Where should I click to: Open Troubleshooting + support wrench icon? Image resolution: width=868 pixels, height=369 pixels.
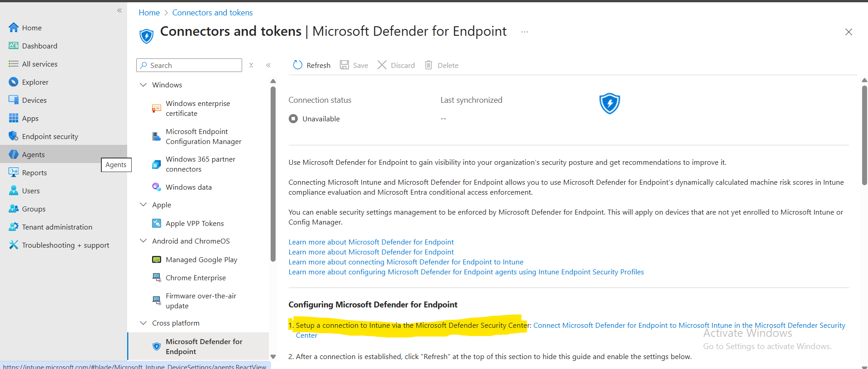point(14,245)
